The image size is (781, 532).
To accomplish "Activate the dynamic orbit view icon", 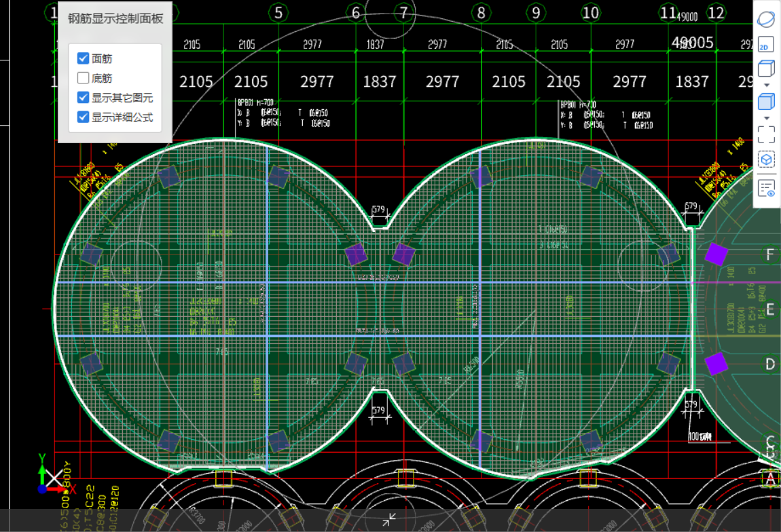I will 766,20.
